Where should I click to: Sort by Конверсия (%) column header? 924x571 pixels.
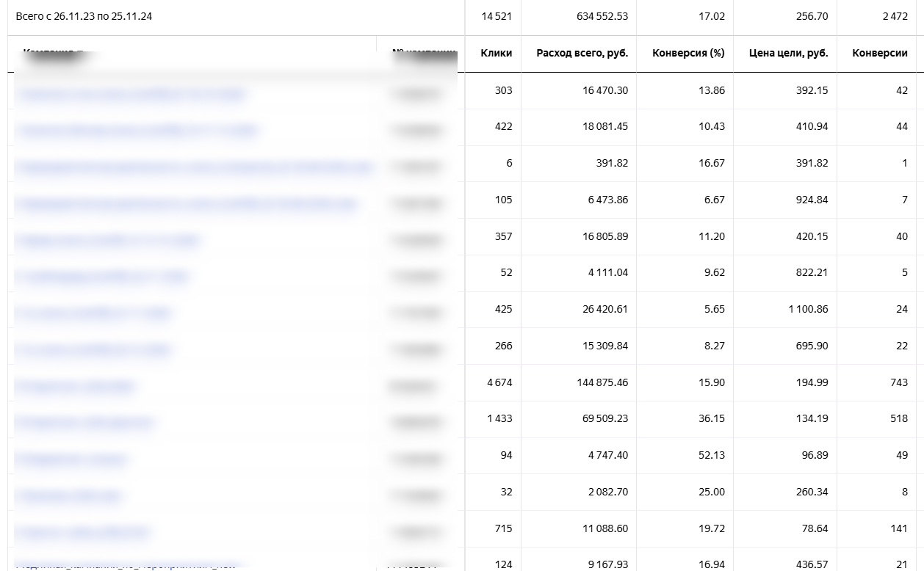(688, 53)
